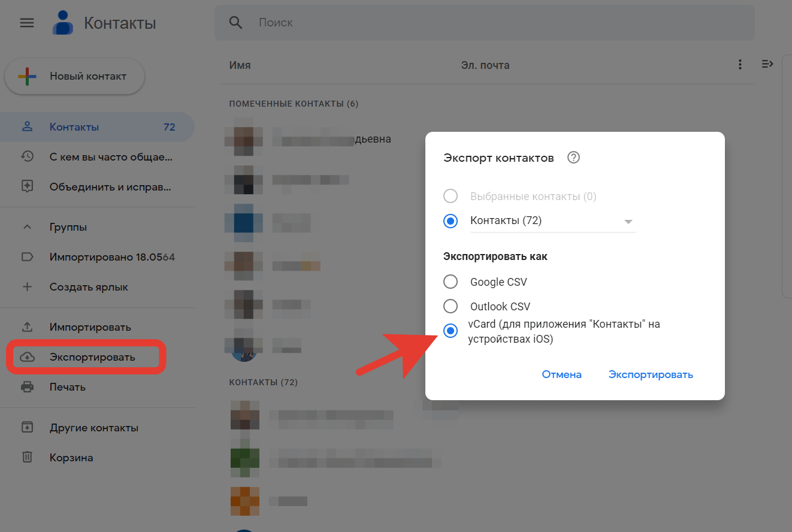Select the vCard export format option
The width and height of the screenshot is (792, 532).
click(451, 331)
